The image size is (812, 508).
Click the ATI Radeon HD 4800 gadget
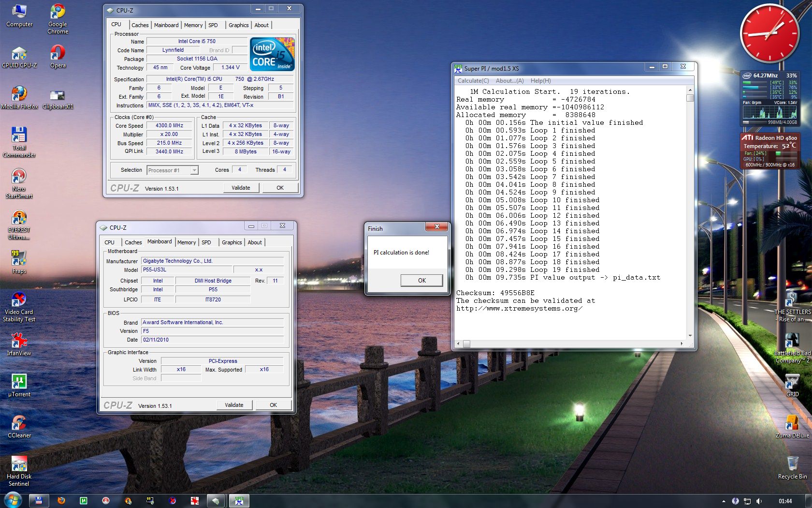coord(769,150)
